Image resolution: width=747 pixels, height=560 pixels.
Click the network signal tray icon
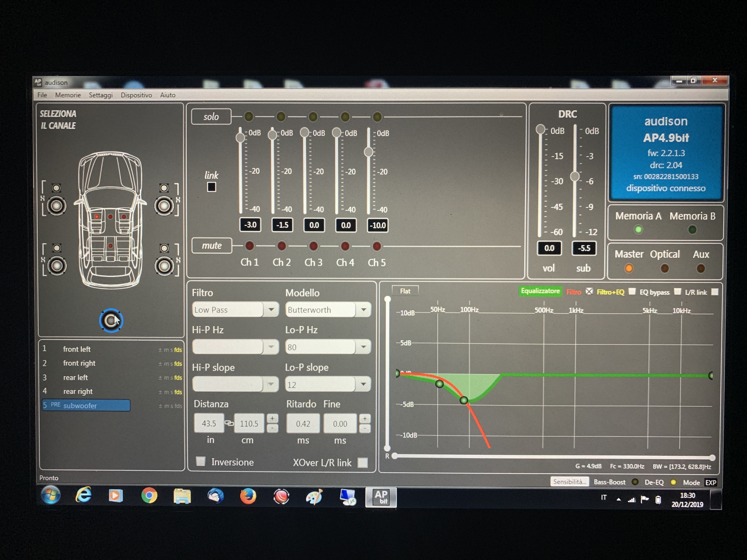(x=632, y=500)
